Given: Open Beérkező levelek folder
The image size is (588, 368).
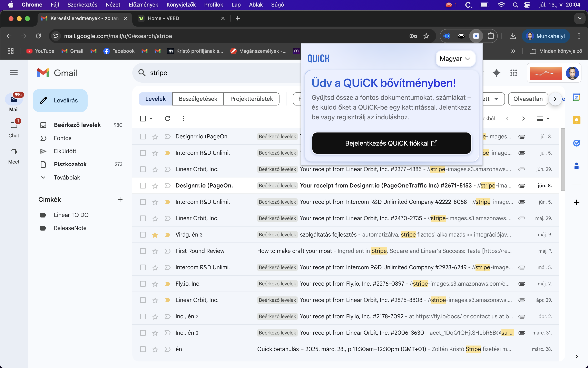Looking at the screenshot, I should pyautogui.click(x=81, y=125).
